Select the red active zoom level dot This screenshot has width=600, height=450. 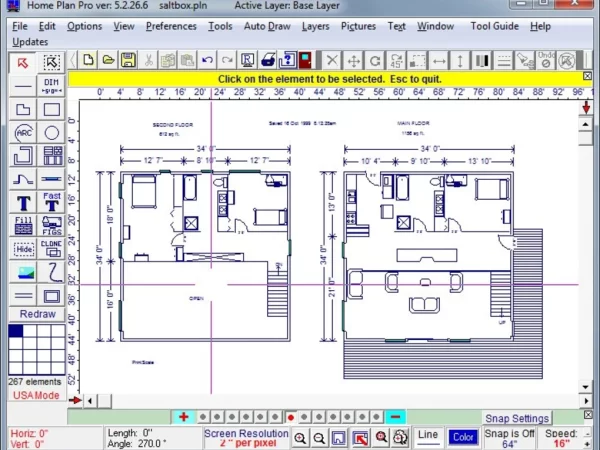pyautogui.click(x=290, y=417)
